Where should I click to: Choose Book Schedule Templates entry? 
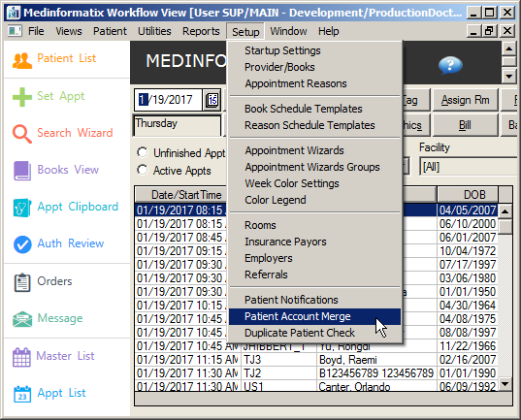point(314,109)
